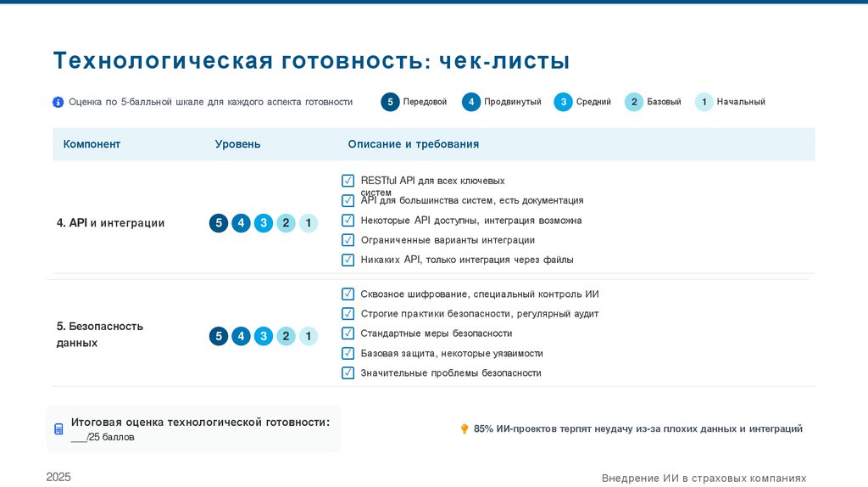Toggle checkbox Значительные проблемы безопасности
The width and height of the screenshot is (868, 487).
tap(348, 372)
